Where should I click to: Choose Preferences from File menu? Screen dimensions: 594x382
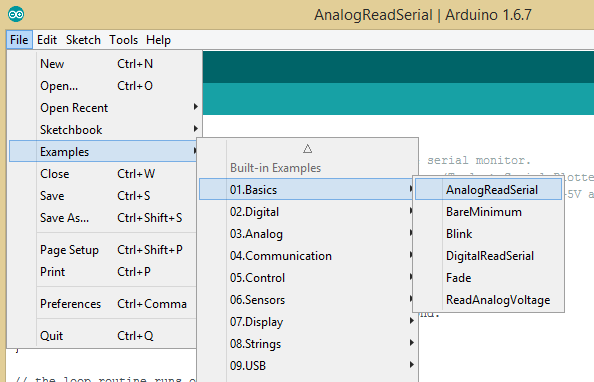[104, 304]
